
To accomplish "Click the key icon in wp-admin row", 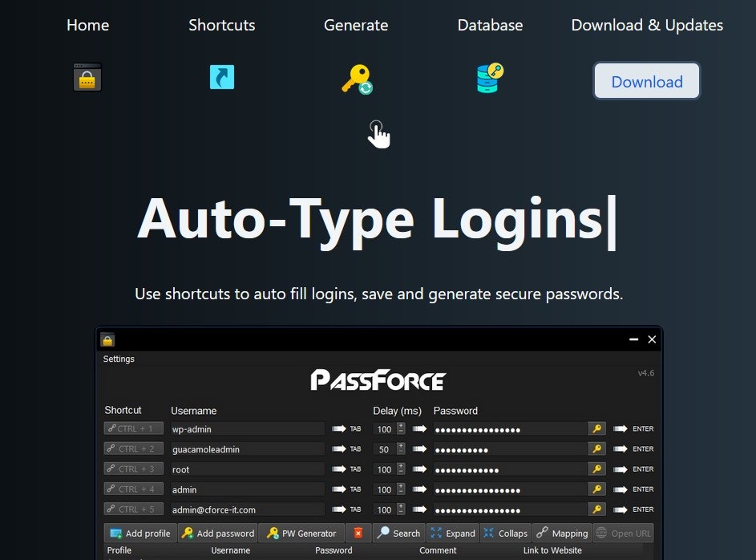I will [597, 428].
